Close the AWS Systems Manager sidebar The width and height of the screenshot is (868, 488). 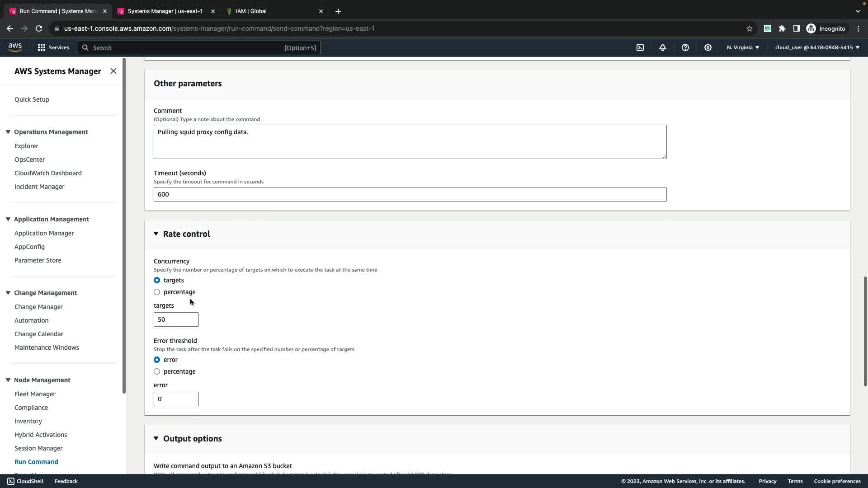point(113,71)
